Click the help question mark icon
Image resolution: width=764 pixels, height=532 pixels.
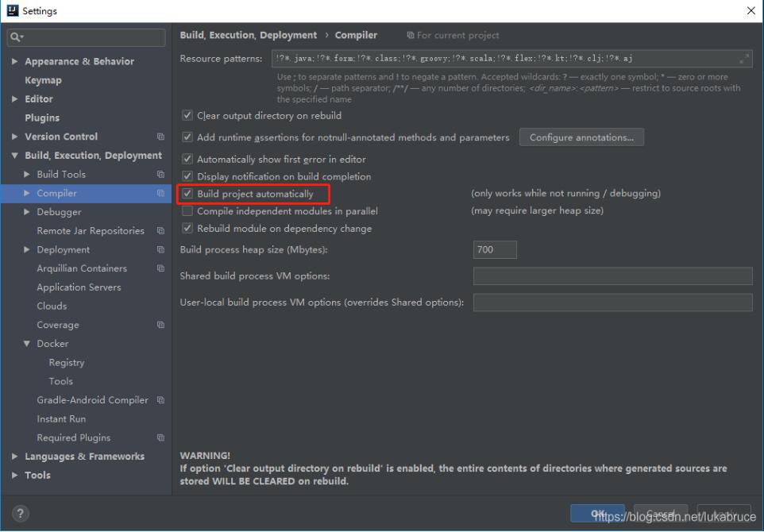(x=20, y=513)
